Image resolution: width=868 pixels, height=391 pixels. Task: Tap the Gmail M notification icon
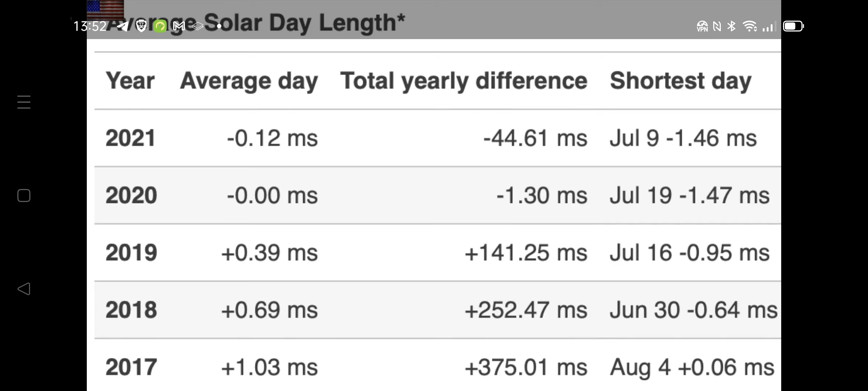(x=179, y=26)
